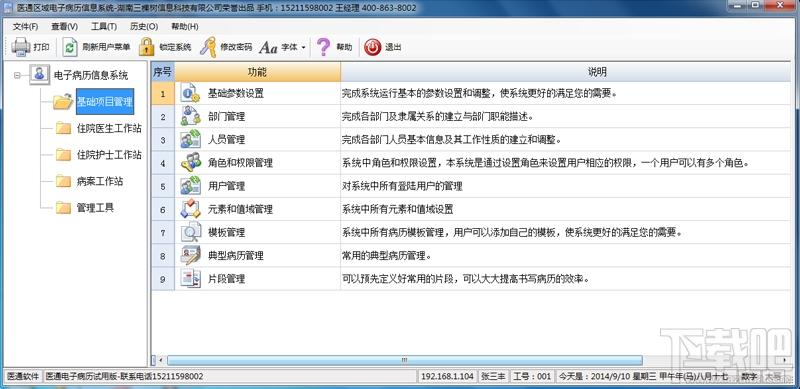The width and height of the screenshot is (800, 389).
Task: Select the 片段管理 function cell
Action: (257, 279)
